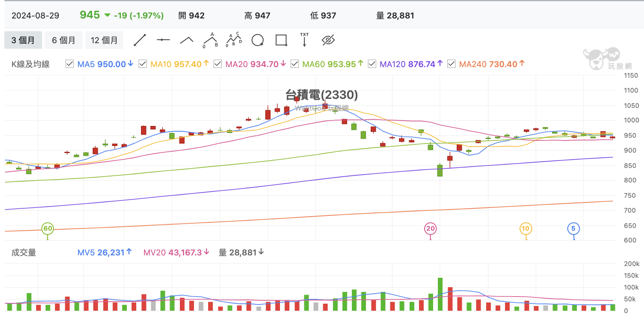Click the low price 低 937
Screen dimensions: 644x317
(323, 16)
